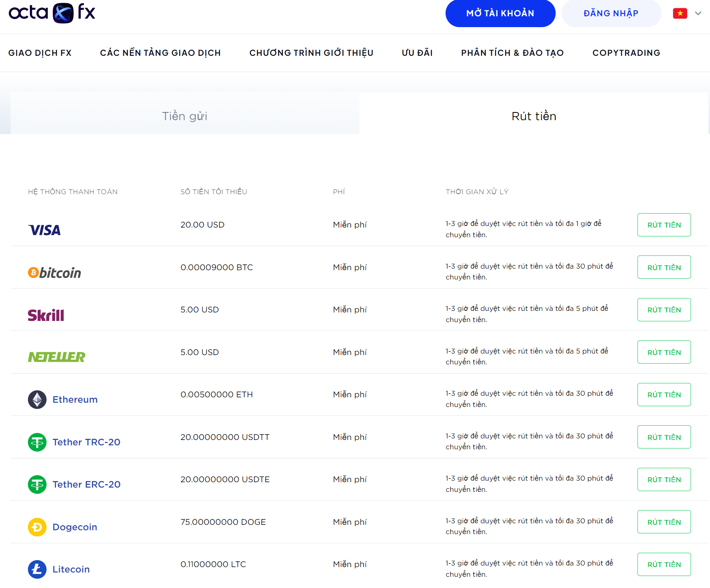Viewport: 710px width, 588px height.
Task: Open PHÂN TÍCH & ĐÀO TẠO menu
Action: (513, 53)
